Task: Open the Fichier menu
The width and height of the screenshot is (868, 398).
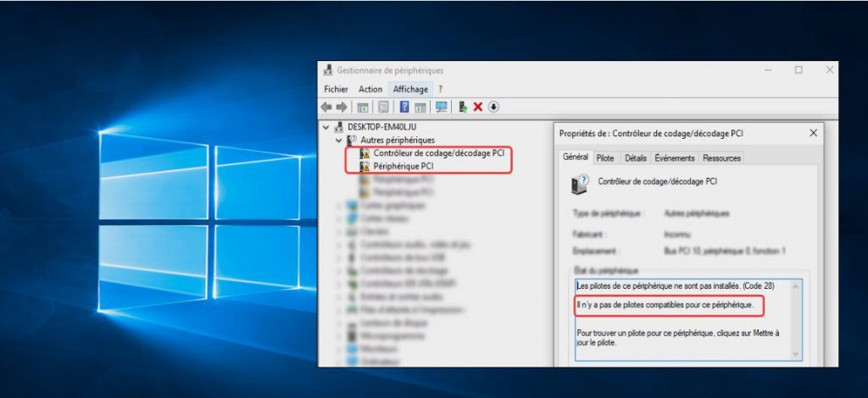Action: [336, 89]
